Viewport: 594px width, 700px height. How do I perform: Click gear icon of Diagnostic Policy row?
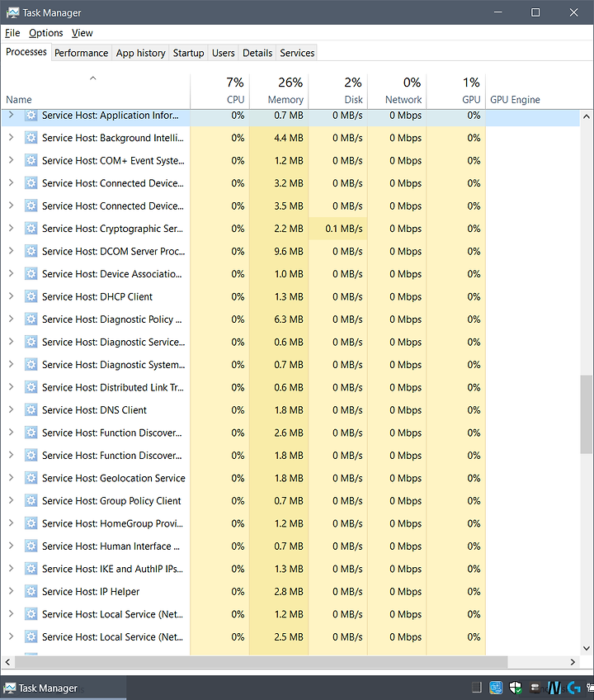tap(31, 319)
